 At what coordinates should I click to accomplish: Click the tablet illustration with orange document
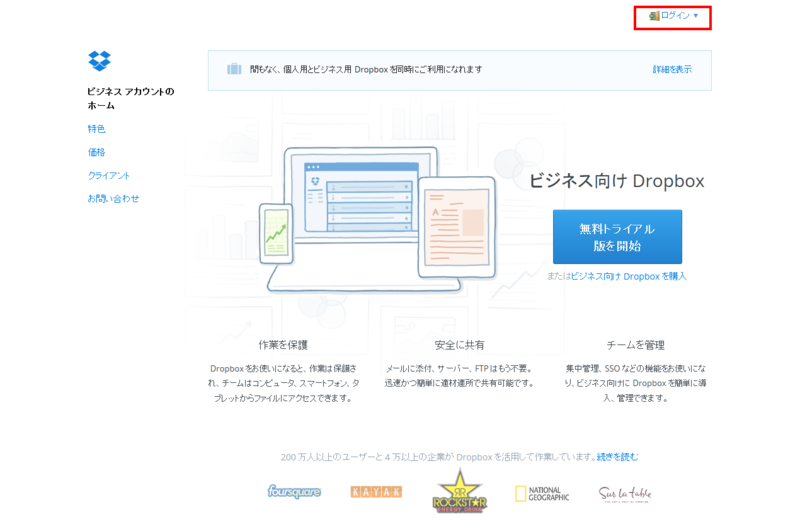click(457, 227)
